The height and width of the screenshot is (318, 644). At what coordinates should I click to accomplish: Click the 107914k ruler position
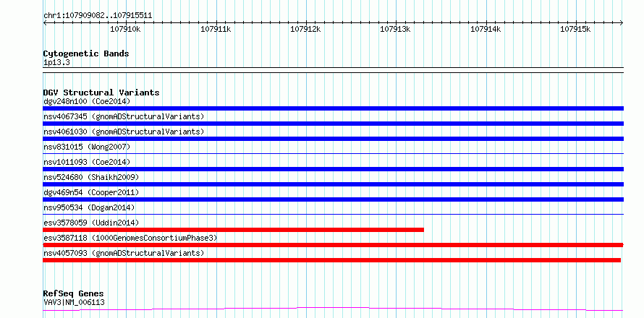(x=486, y=29)
